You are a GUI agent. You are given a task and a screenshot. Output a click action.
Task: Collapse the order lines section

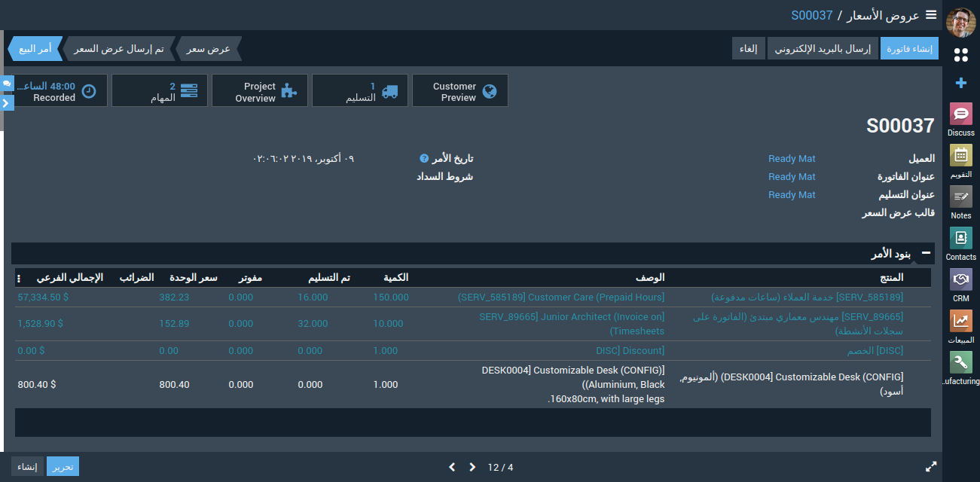(926, 254)
